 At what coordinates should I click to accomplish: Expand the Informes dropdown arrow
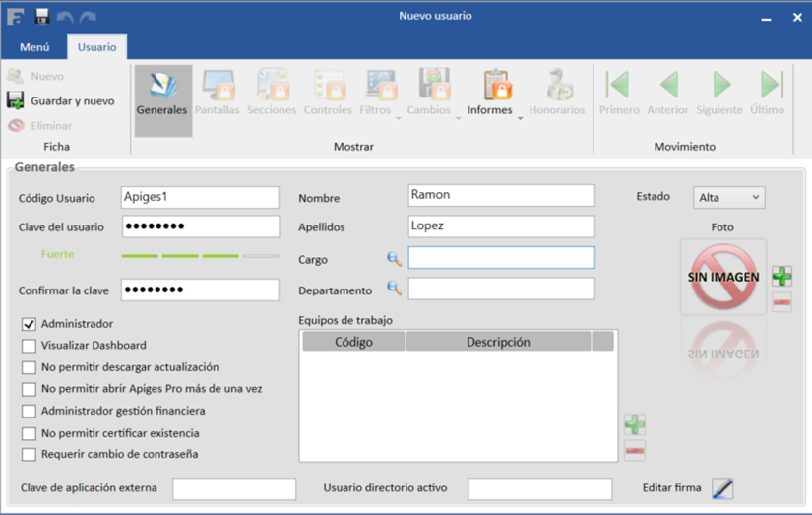tap(520, 118)
